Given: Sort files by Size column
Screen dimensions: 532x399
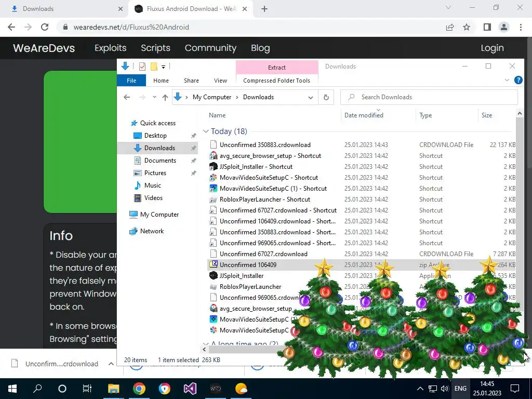Looking at the screenshot, I should click(x=486, y=115).
